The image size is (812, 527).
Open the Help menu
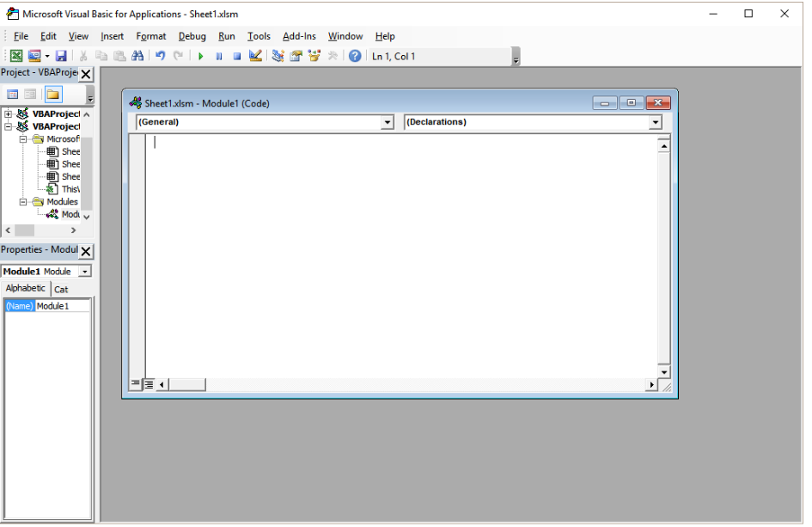(385, 36)
